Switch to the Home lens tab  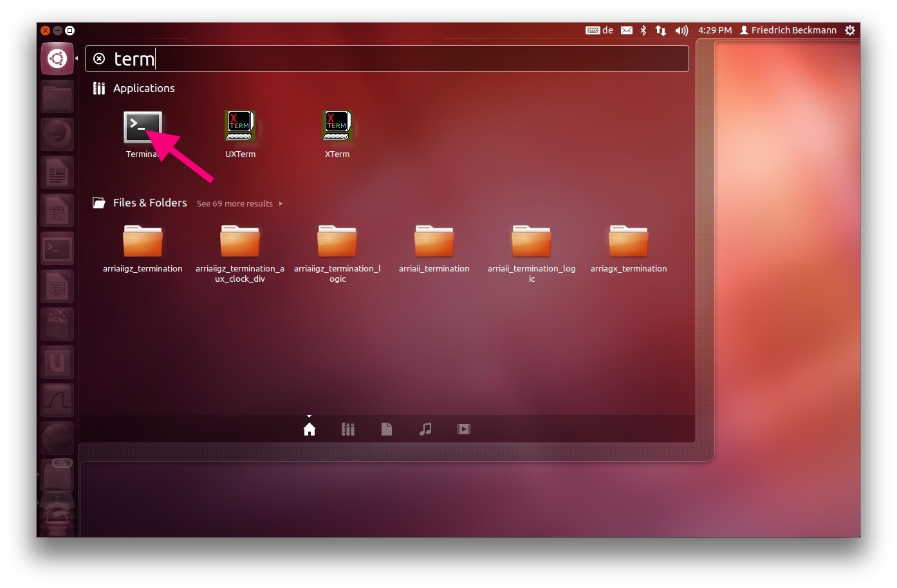(x=310, y=429)
